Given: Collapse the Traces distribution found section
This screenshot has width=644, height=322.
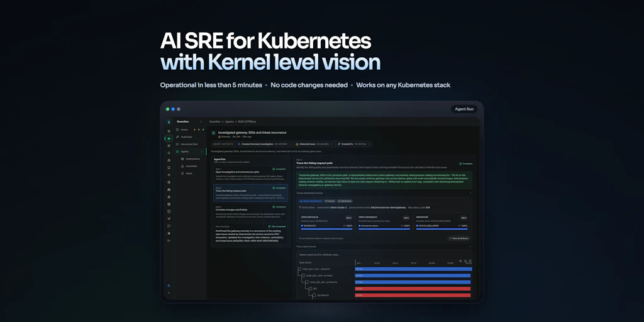Looking at the screenshot, I should point(470,192).
